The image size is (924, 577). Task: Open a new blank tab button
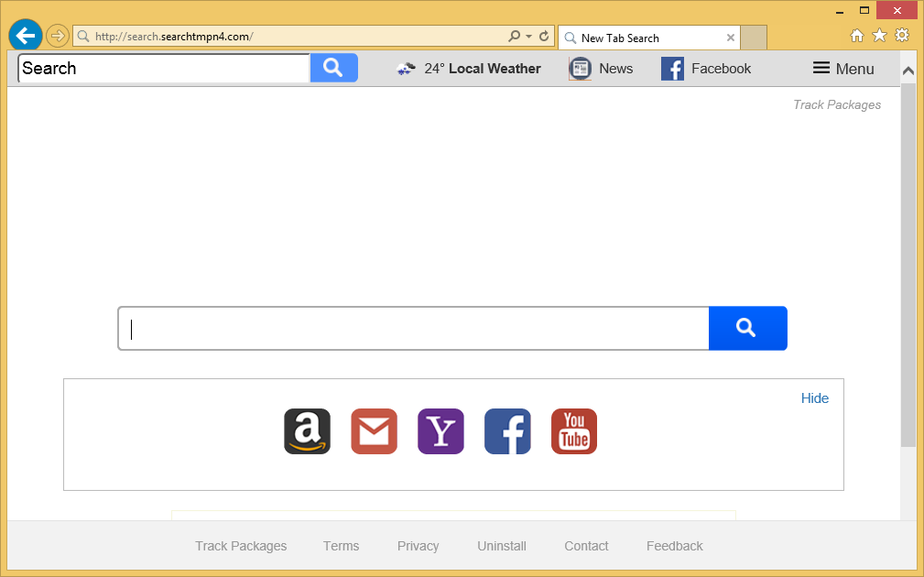(754, 38)
